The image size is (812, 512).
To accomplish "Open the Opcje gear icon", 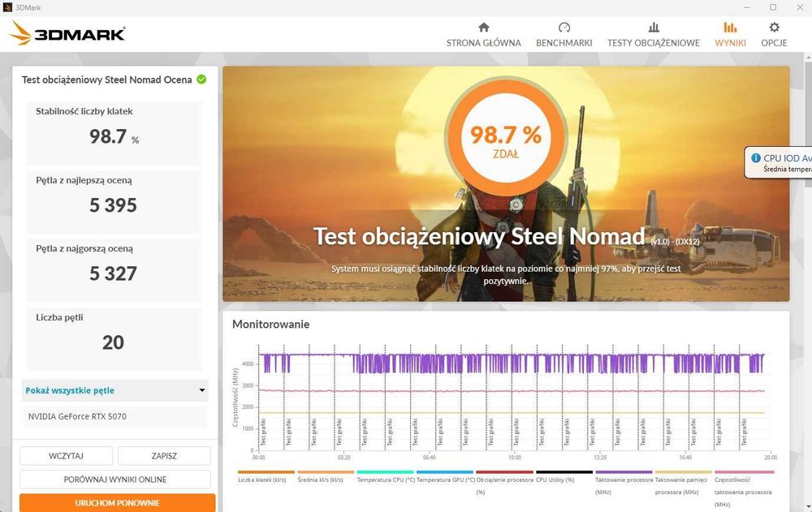I will pos(774,28).
